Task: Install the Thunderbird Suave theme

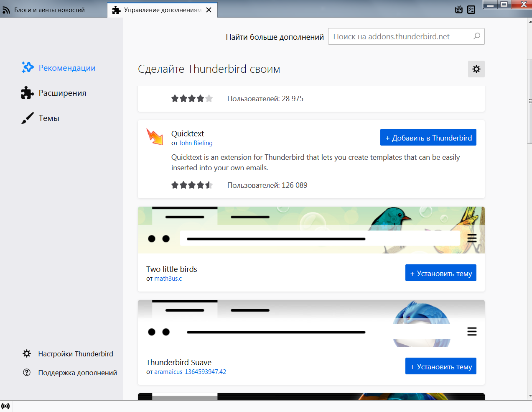Action: click(440, 366)
